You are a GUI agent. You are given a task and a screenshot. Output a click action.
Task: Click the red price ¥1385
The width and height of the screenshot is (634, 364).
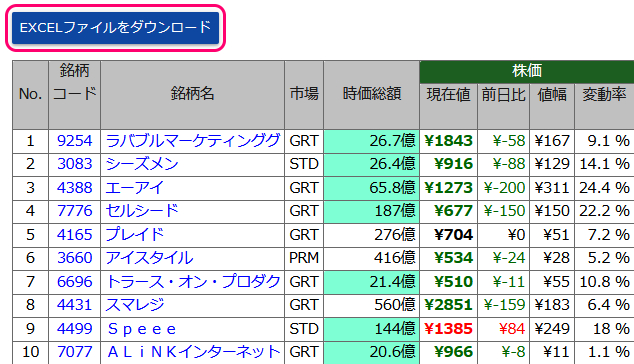tap(448, 328)
